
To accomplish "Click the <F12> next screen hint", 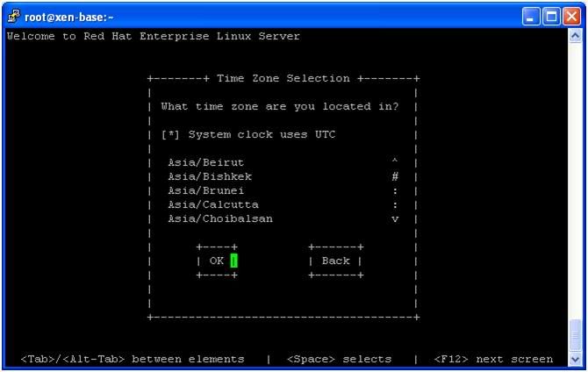I will pos(493,359).
